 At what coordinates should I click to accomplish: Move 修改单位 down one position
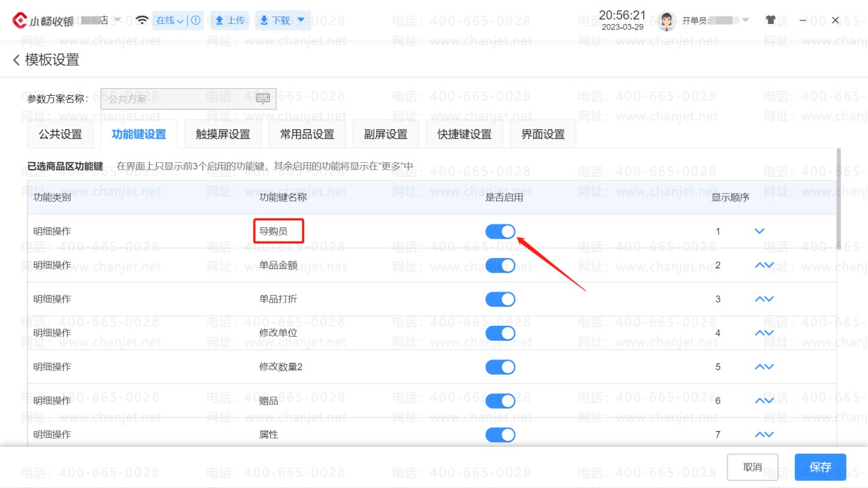tap(769, 333)
